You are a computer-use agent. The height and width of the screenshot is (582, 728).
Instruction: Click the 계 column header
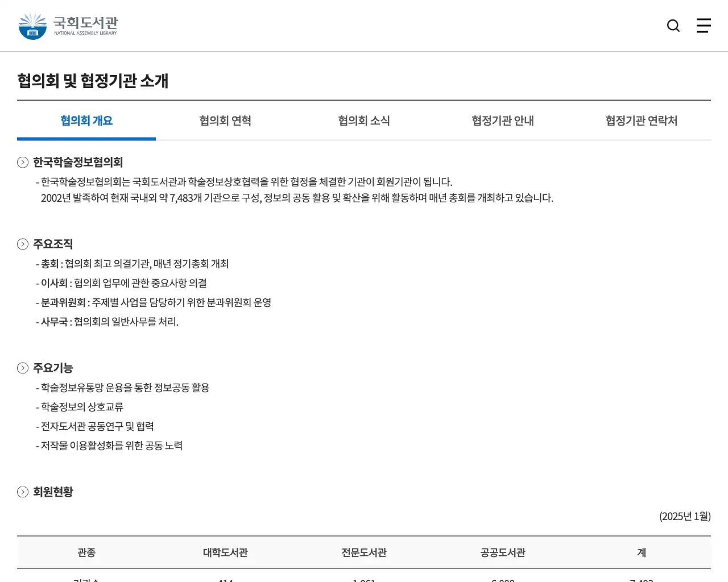point(641,552)
